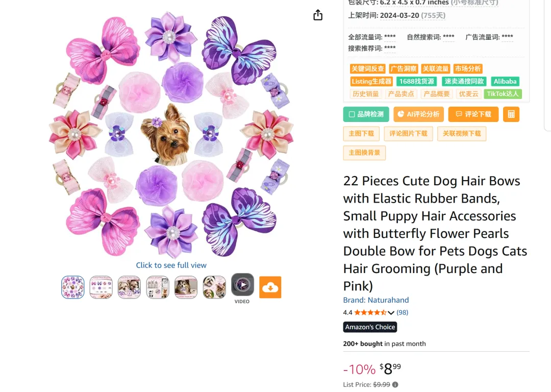Select the second product thumbnail

click(x=101, y=287)
